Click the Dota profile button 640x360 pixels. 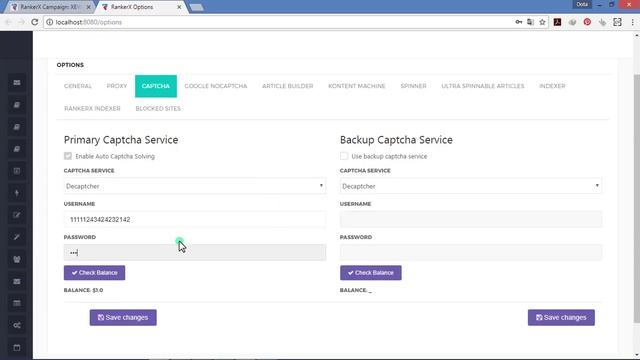tap(582, 4)
